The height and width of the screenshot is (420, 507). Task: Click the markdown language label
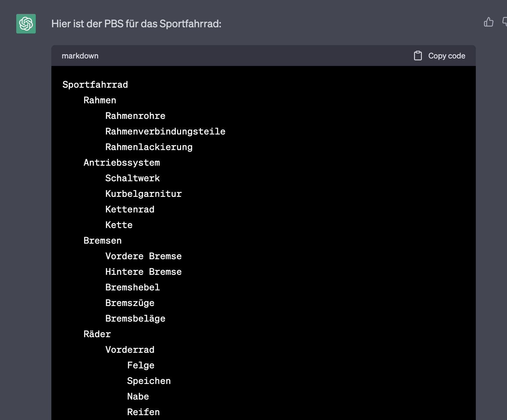coord(80,56)
